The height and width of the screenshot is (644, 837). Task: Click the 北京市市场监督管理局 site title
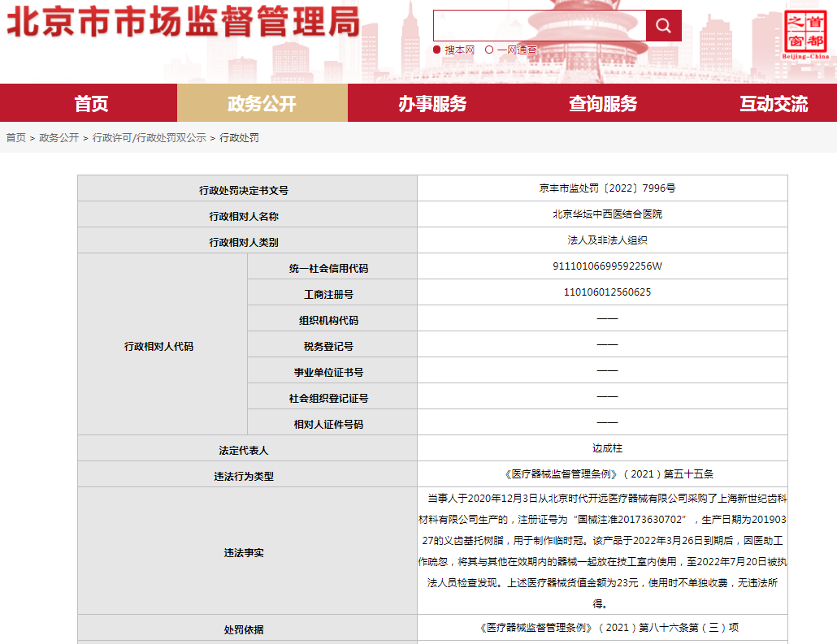[x=183, y=23]
